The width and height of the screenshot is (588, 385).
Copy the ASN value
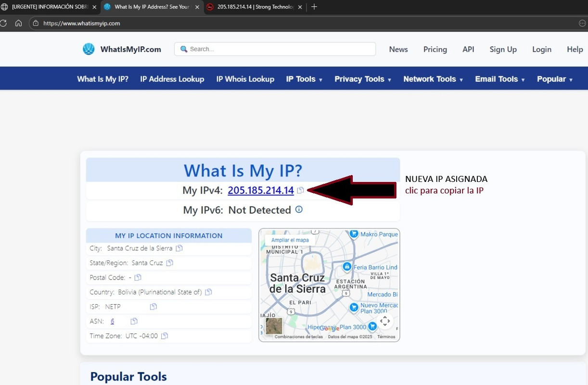[134, 321]
